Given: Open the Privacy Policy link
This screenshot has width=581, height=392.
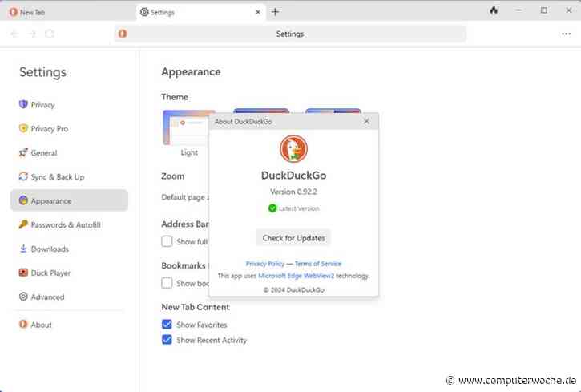Looking at the screenshot, I should pos(265,264).
